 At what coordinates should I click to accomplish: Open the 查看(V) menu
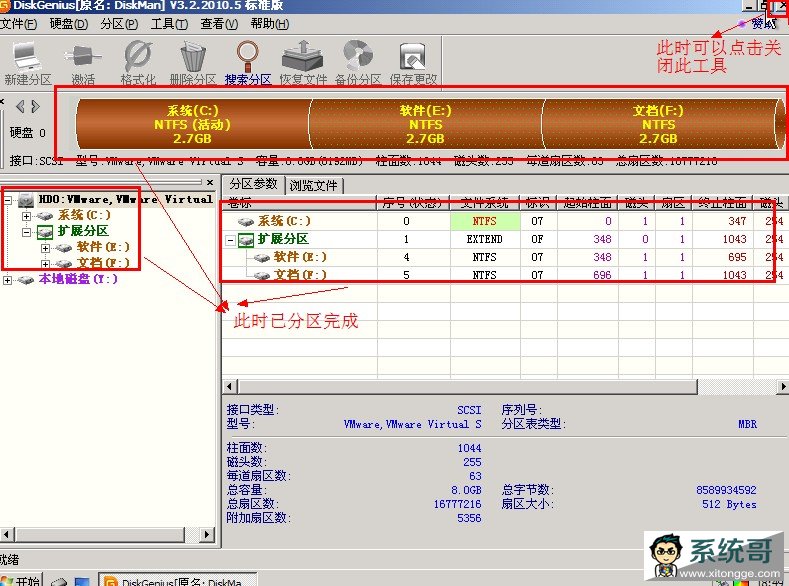click(x=219, y=24)
